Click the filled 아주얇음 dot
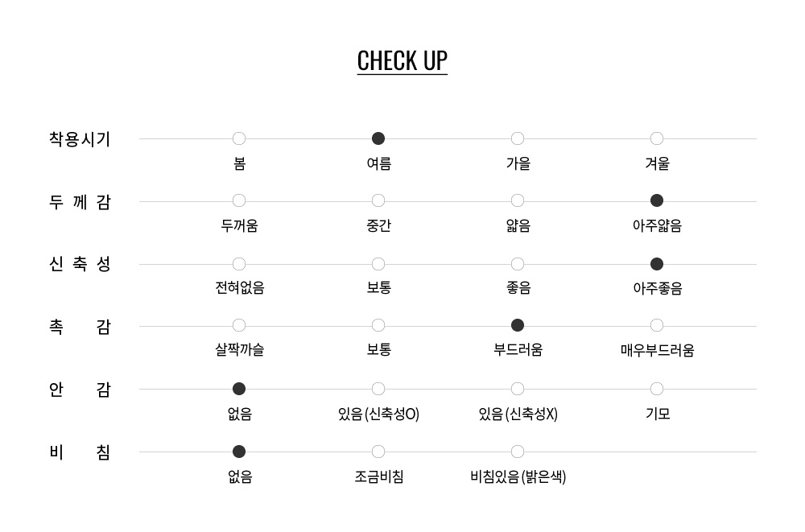The height and width of the screenshot is (532, 805). point(657,200)
